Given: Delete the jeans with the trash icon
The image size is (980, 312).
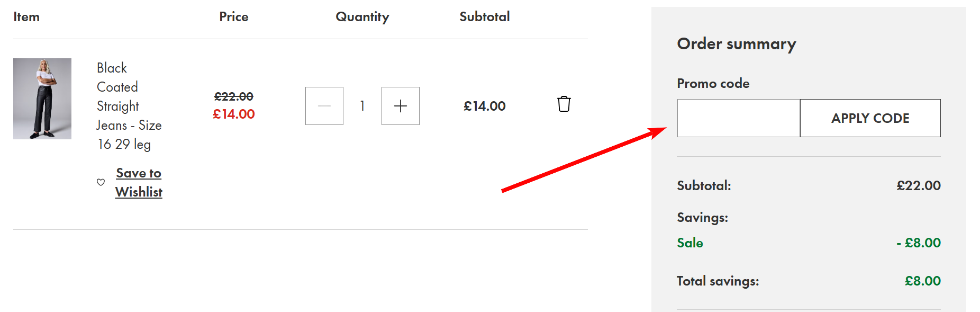Looking at the screenshot, I should (564, 104).
